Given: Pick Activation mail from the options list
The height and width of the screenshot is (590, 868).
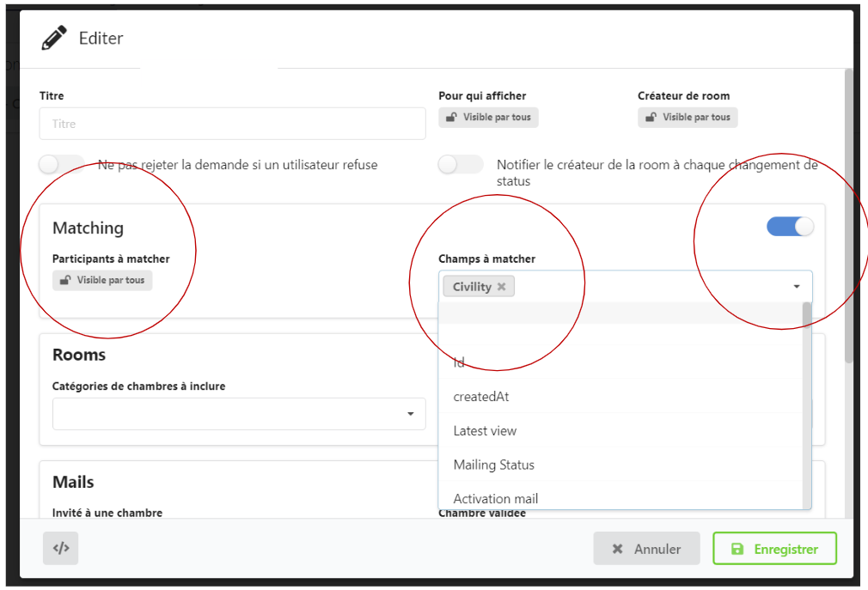Looking at the screenshot, I should pyautogui.click(x=496, y=498).
